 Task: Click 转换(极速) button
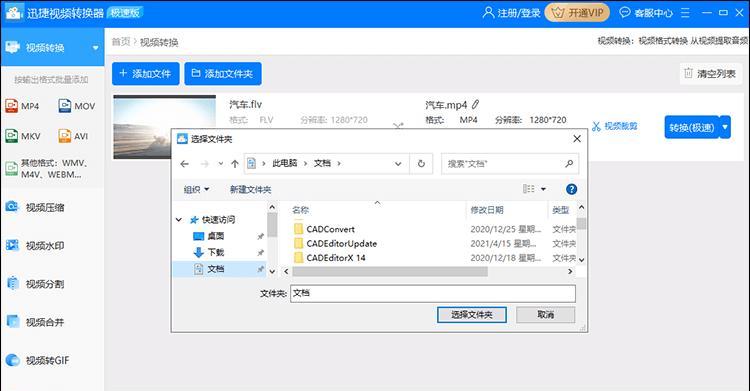click(x=692, y=127)
